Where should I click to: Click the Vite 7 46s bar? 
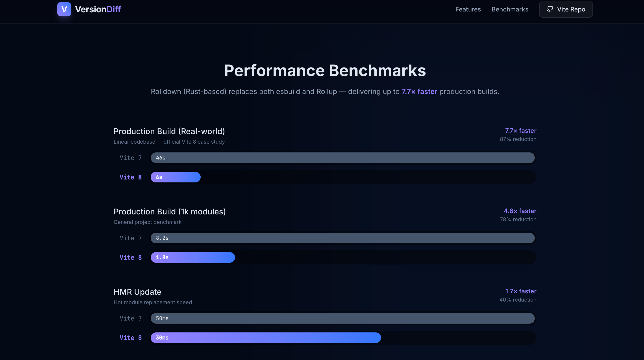tap(342, 158)
